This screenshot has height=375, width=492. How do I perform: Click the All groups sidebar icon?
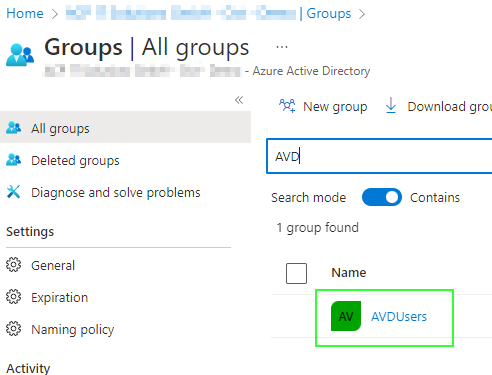[x=14, y=128]
